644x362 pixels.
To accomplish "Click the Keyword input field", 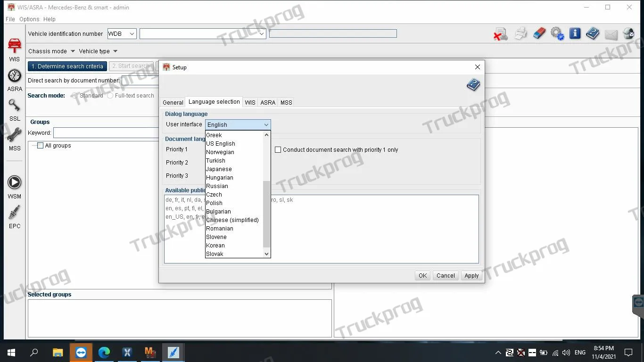I will (106, 133).
